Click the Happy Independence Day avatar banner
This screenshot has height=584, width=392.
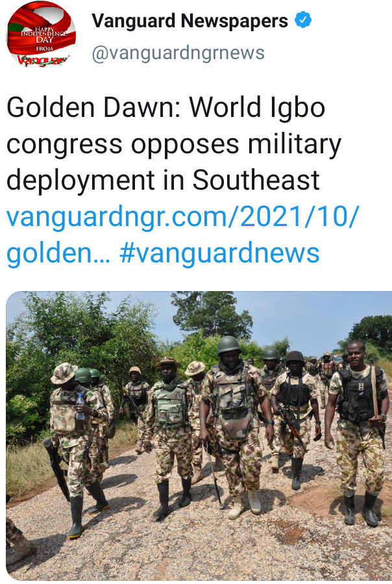pos(42,39)
